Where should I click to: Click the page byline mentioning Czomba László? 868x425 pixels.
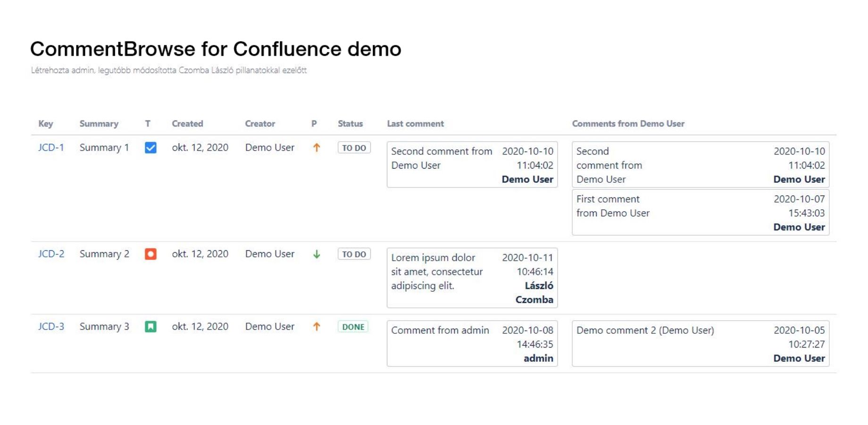(x=169, y=70)
